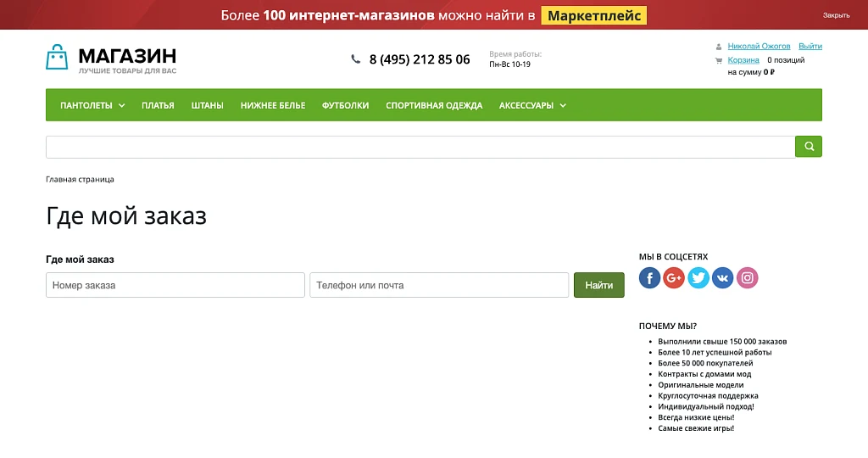Close the top banner via Закрыть
Image resolution: width=868 pixels, height=458 pixels.
click(x=836, y=15)
